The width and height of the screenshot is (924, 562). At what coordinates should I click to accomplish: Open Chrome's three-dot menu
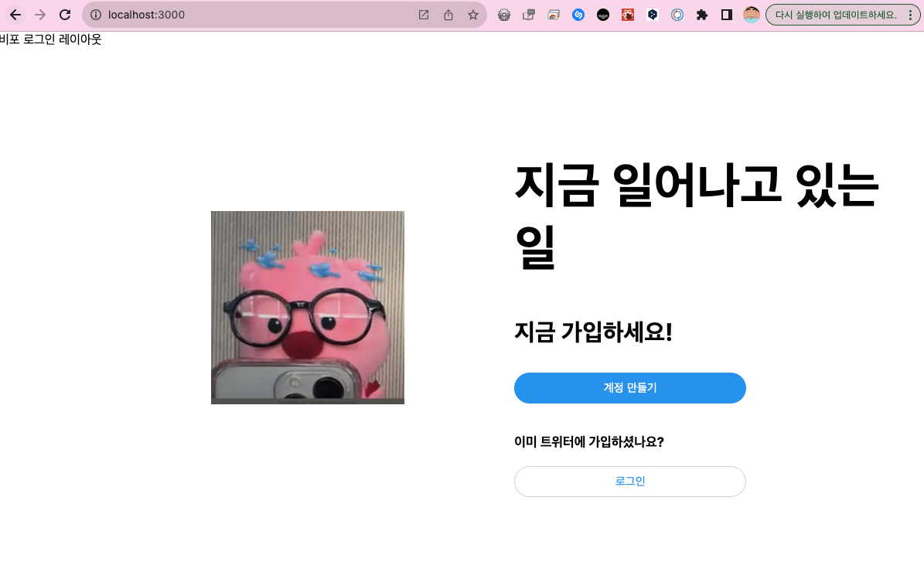pyautogui.click(x=910, y=15)
